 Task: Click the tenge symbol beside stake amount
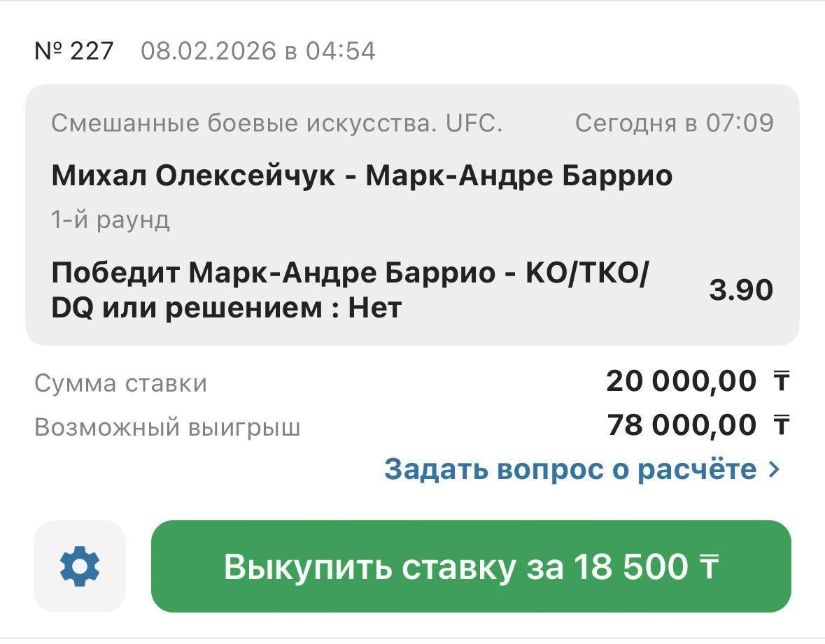tap(781, 382)
